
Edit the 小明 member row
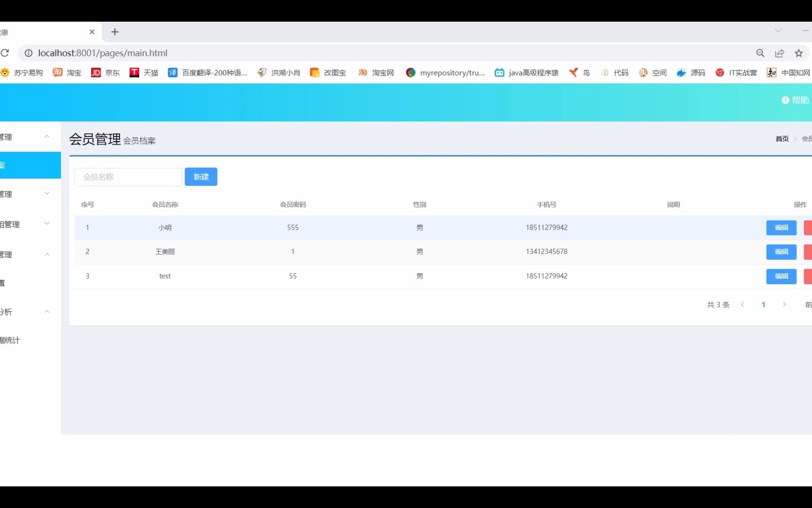[781, 228]
